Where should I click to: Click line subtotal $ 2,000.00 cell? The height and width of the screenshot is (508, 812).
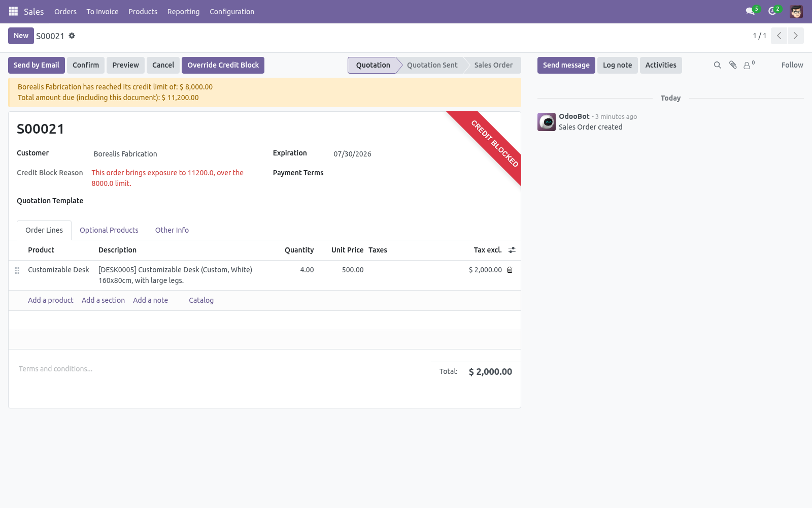point(485,270)
